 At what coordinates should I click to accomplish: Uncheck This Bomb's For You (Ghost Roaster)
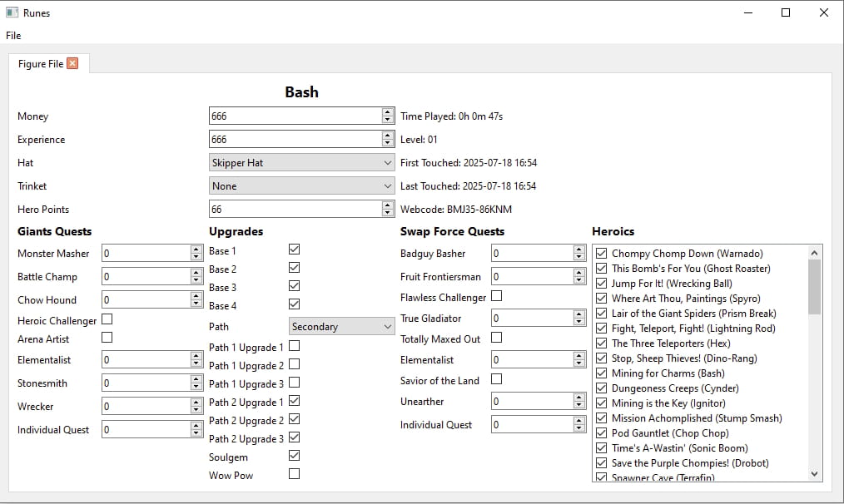pos(602,269)
